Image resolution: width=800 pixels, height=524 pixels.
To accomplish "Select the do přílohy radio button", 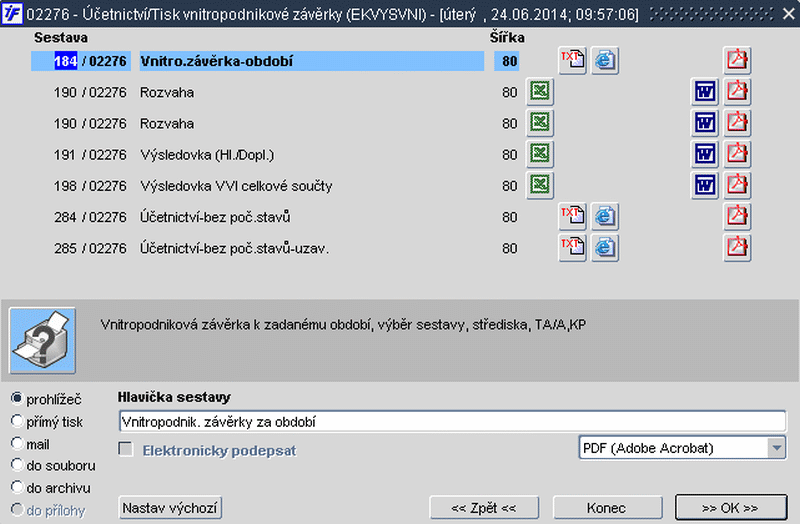I will tap(17, 510).
